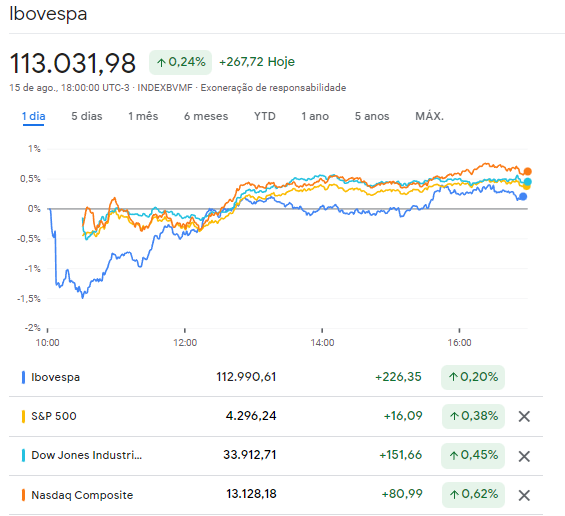Click the Nasdaq 0,62% change badge
The width and height of the screenshot is (565, 516).
[x=473, y=494]
